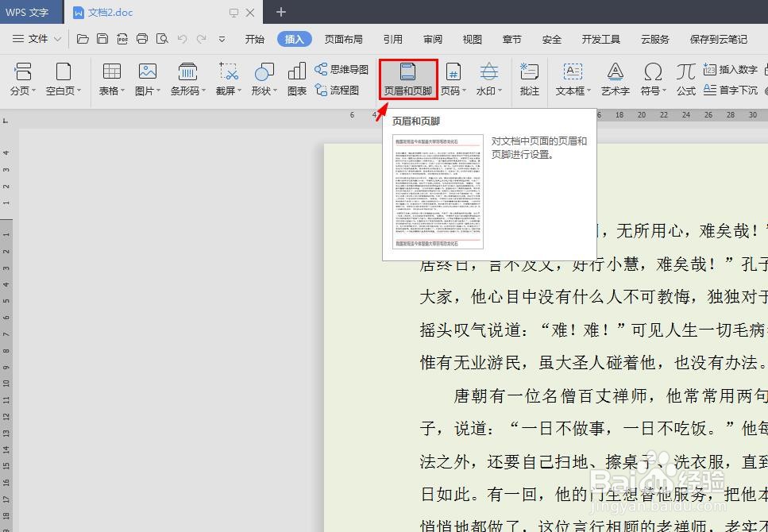Expand the 形状 dropdown arrow

(x=276, y=91)
